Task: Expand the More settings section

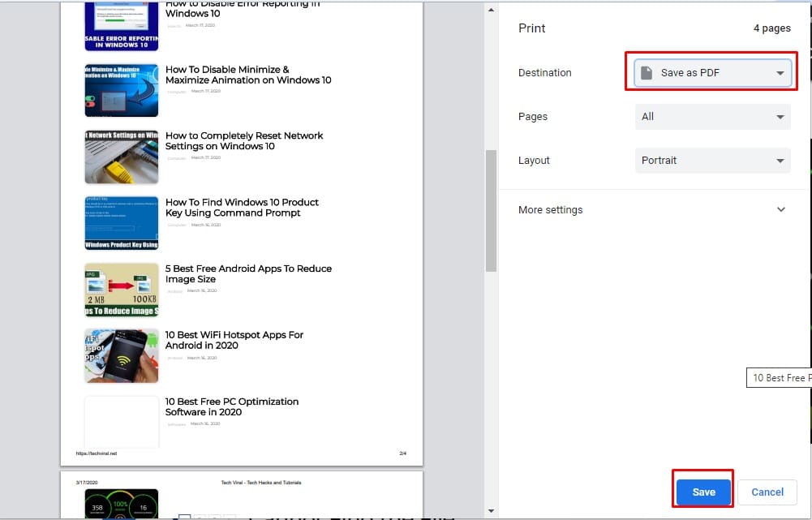Action: click(654, 210)
